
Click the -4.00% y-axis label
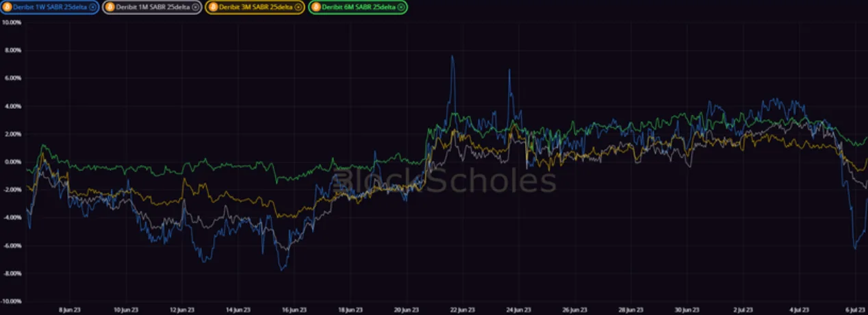[x=12, y=218]
